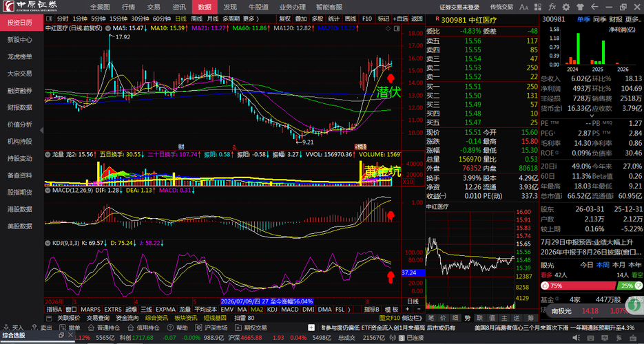Open the 资讯 top menu
This screenshot has width=644, height=344.
[179, 7]
